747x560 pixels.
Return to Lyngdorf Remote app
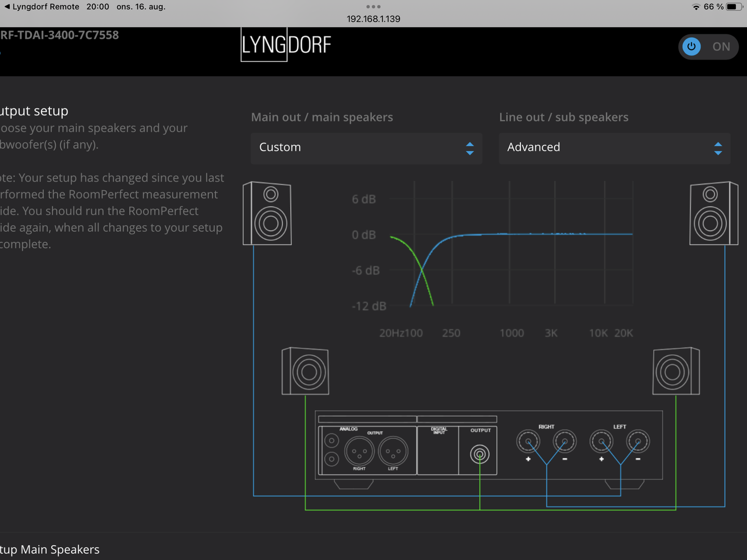[x=42, y=7]
